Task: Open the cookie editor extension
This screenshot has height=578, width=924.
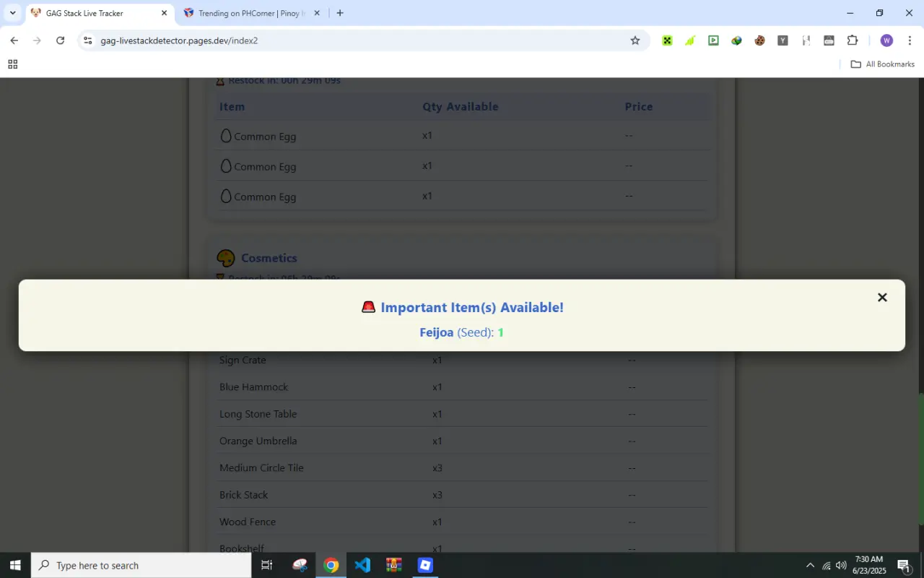Action: pos(759,40)
